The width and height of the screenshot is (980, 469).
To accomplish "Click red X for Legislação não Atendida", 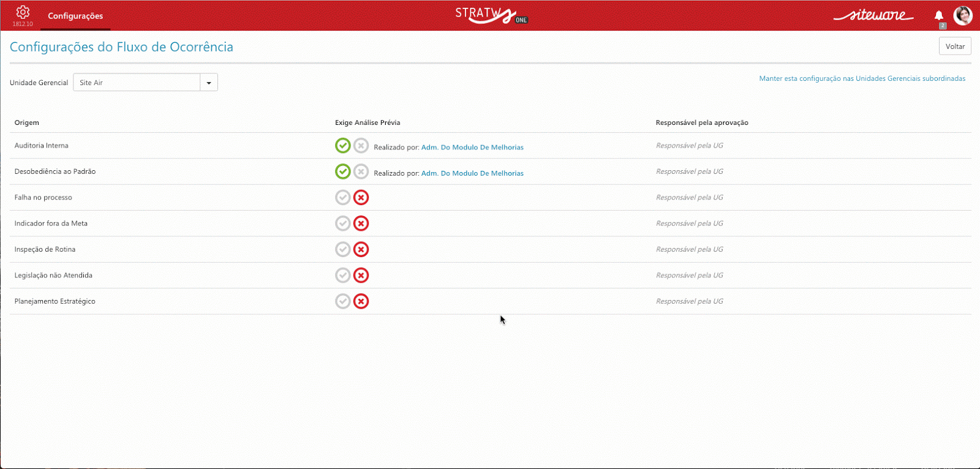I will tap(361, 276).
